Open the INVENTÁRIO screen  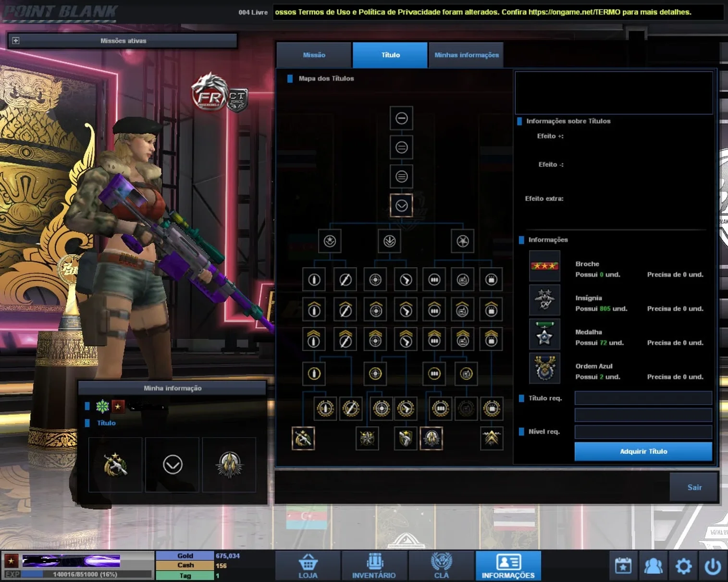(x=374, y=566)
